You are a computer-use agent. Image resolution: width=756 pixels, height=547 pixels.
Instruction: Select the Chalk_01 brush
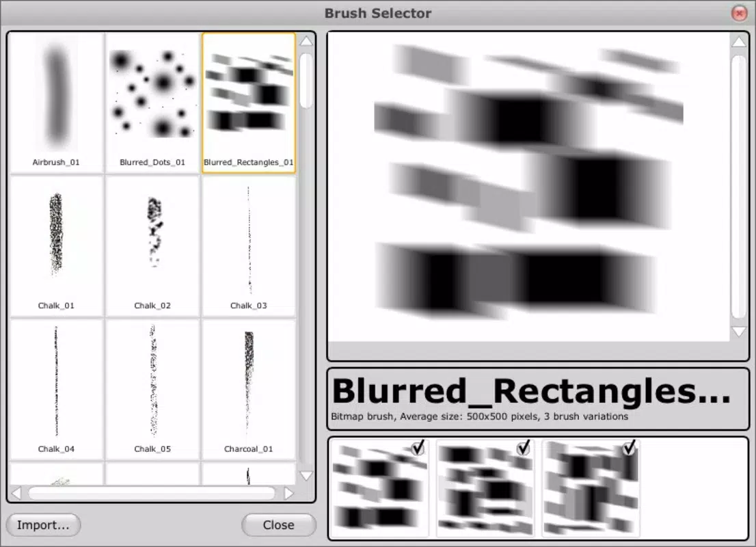[56, 246]
